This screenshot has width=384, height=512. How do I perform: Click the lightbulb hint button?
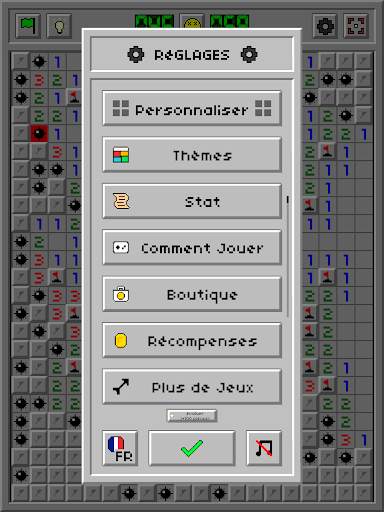tap(59, 26)
